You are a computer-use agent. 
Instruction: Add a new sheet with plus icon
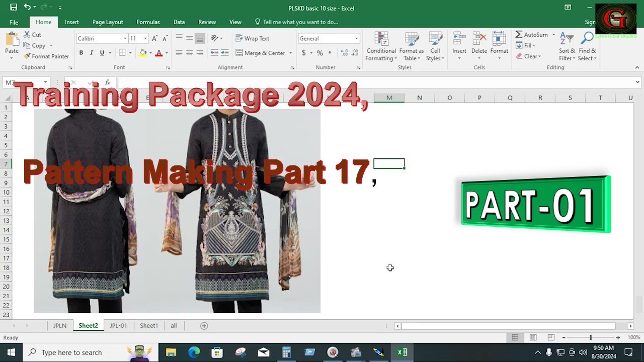tap(204, 326)
